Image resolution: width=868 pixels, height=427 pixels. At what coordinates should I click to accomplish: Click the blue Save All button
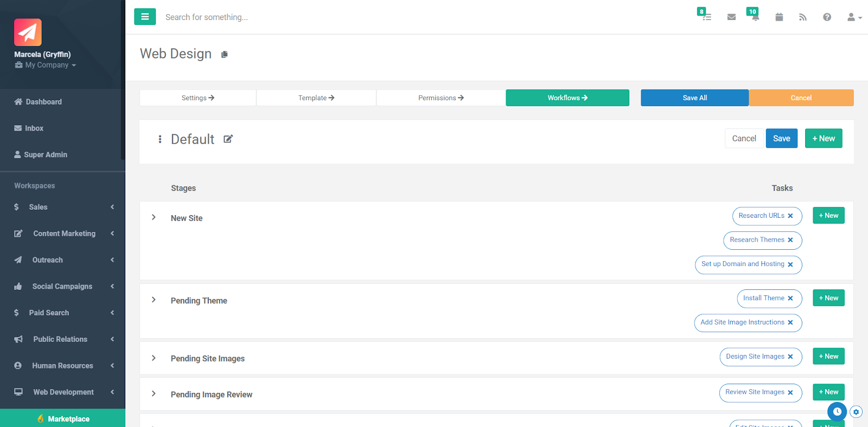[695, 98]
